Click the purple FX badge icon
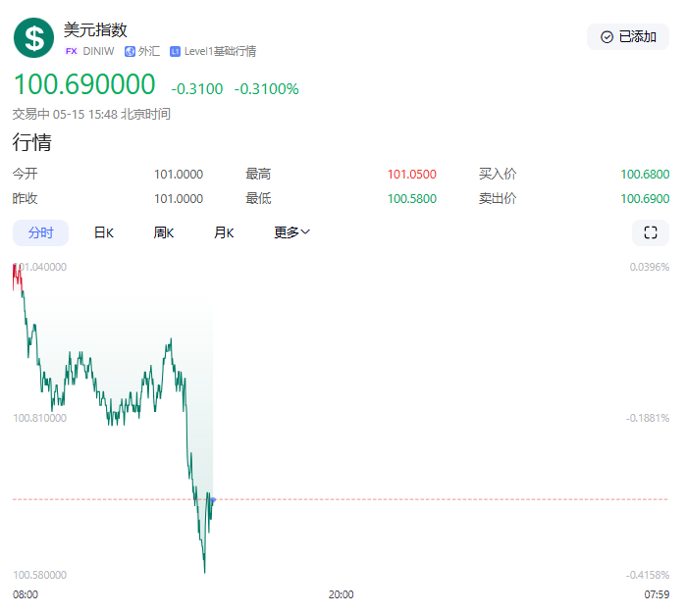 pos(71,51)
